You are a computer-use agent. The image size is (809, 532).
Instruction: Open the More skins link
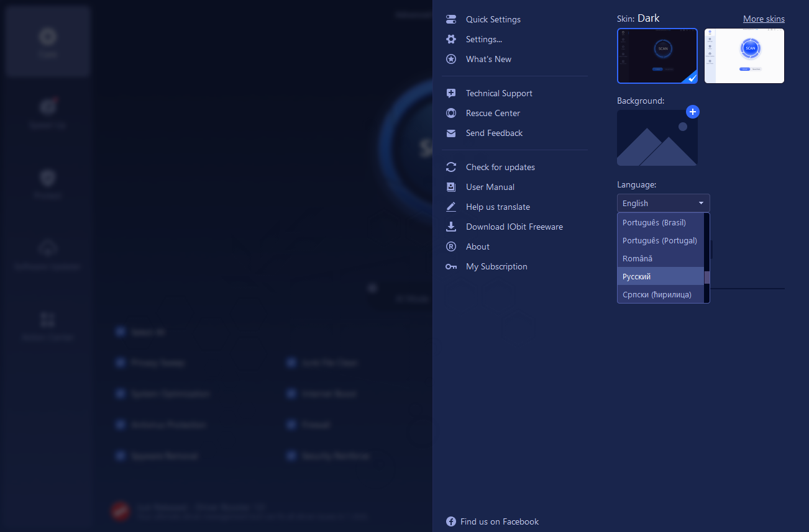point(764,19)
